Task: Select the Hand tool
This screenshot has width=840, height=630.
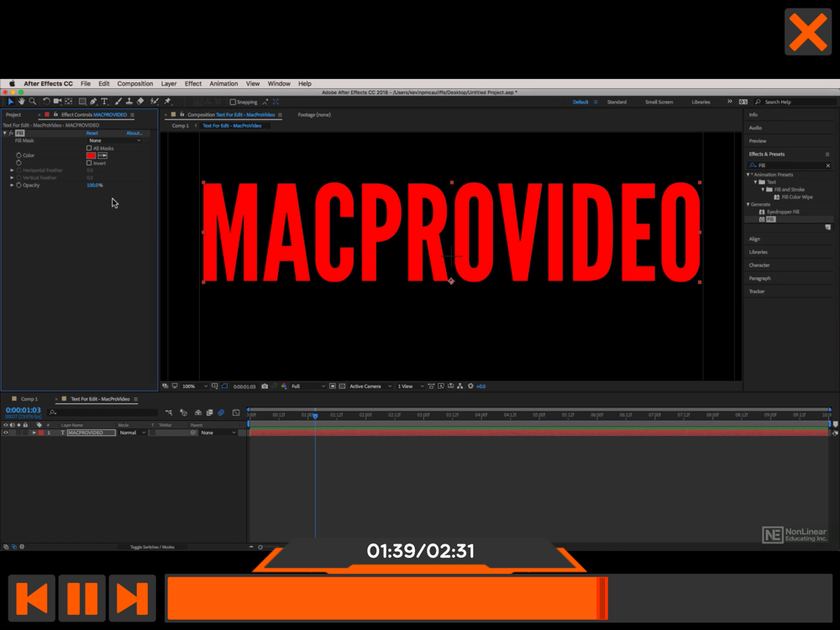Action: click(x=22, y=102)
